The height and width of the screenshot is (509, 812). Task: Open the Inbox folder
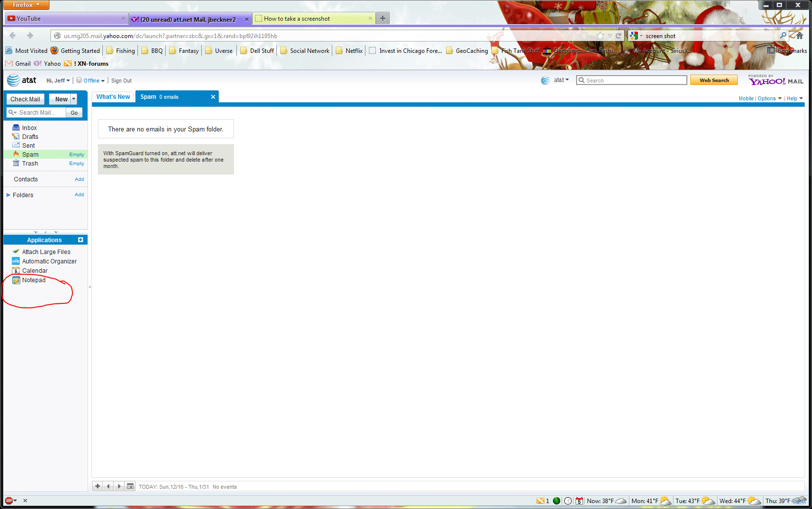tap(29, 128)
